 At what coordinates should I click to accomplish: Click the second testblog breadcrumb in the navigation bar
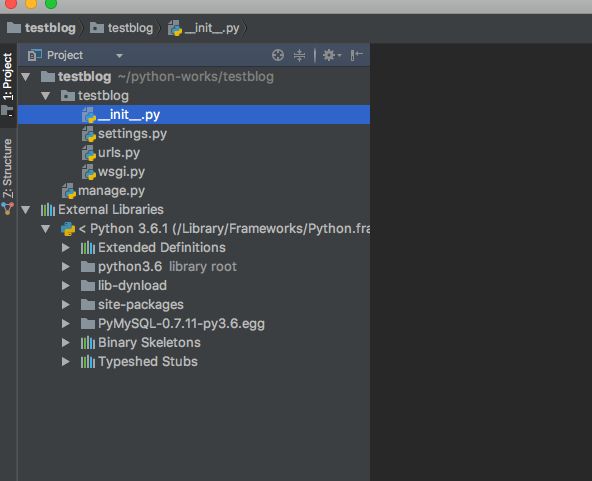[121, 28]
